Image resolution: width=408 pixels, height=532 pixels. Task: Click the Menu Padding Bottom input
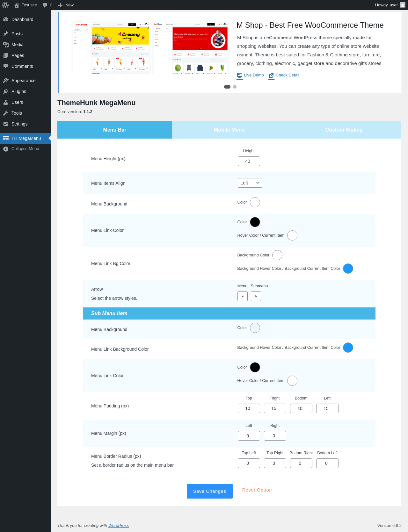tap(301, 408)
